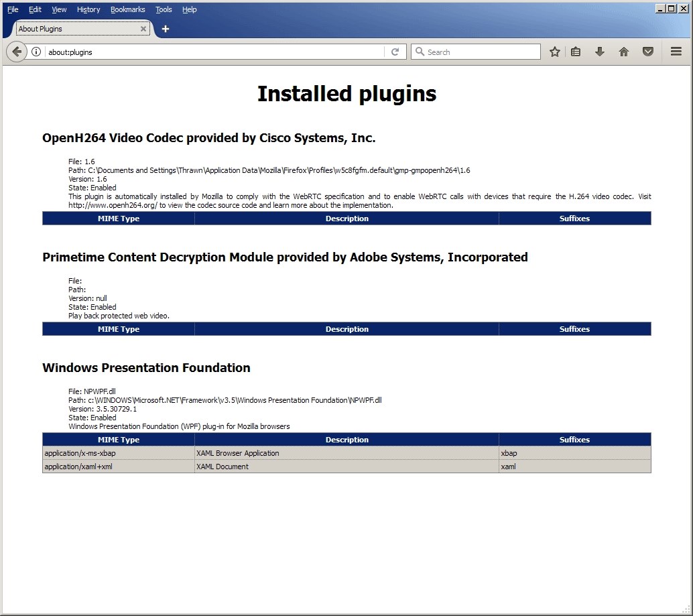Click the NPWPF.dll path line

225,400
